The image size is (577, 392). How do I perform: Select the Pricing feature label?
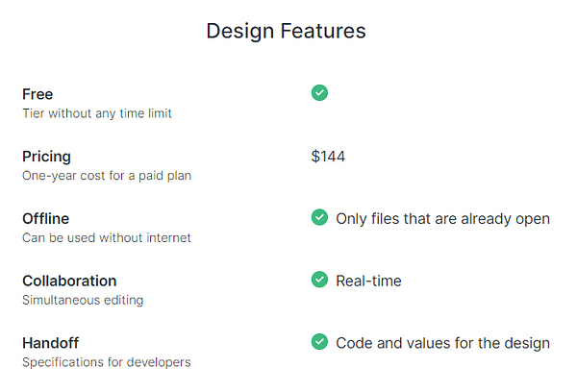tap(46, 157)
